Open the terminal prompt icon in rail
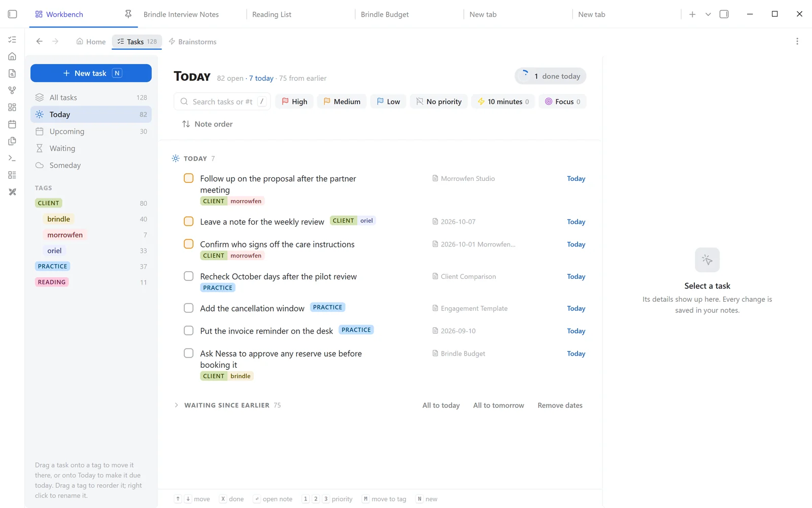The width and height of the screenshot is (812, 508). (12, 158)
